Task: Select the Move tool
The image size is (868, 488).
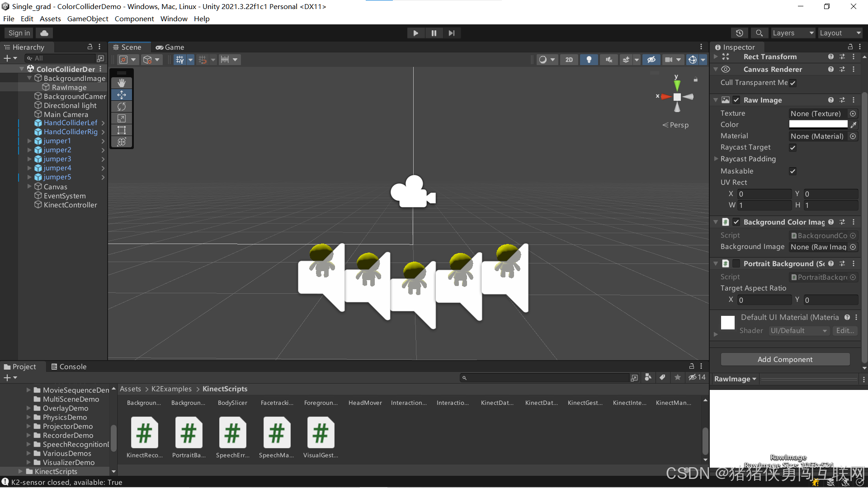Action: point(121,95)
